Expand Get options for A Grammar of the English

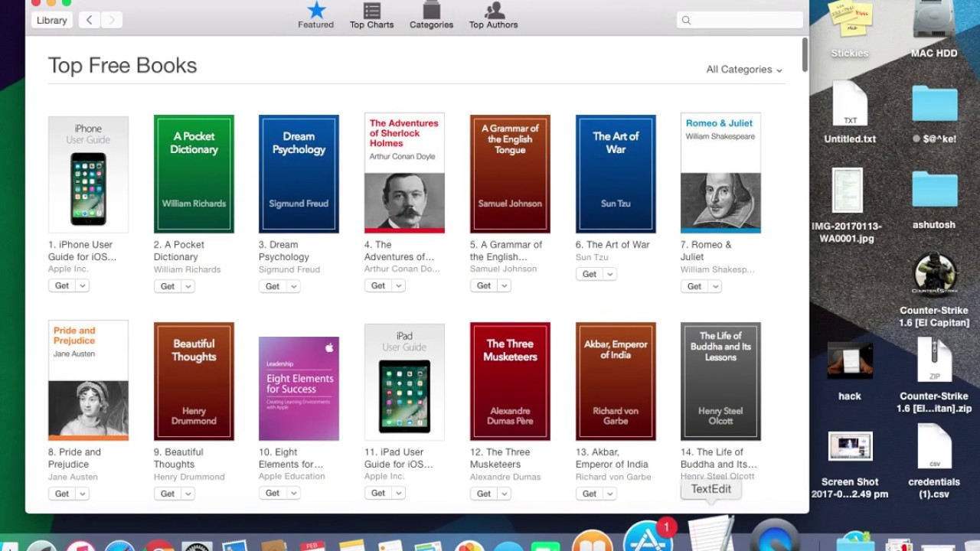click(x=504, y=285)
